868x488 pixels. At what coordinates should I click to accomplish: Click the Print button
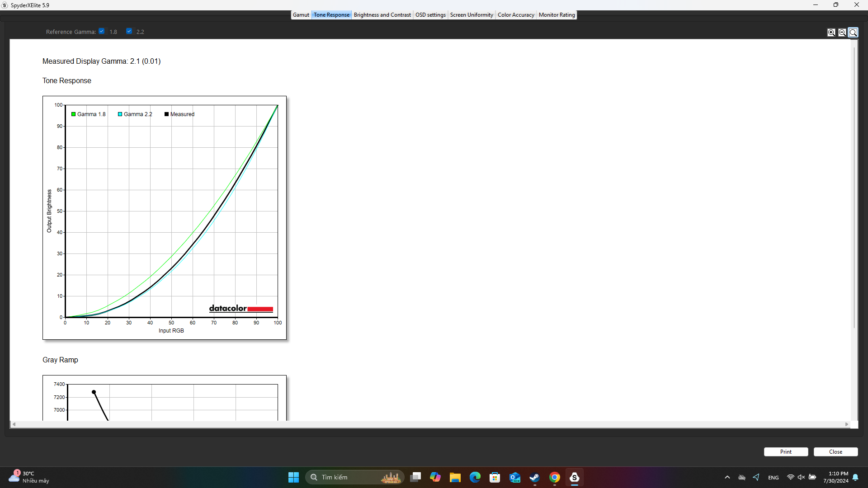786,452
